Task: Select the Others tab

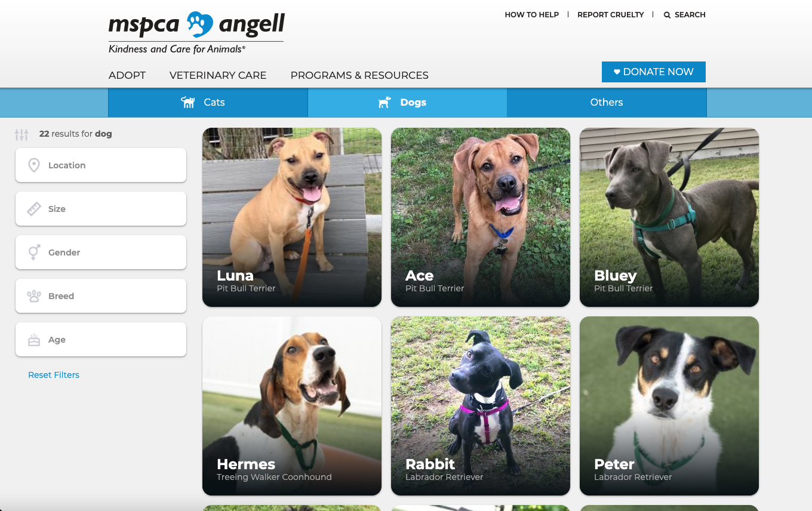Action: coord(607,103)
